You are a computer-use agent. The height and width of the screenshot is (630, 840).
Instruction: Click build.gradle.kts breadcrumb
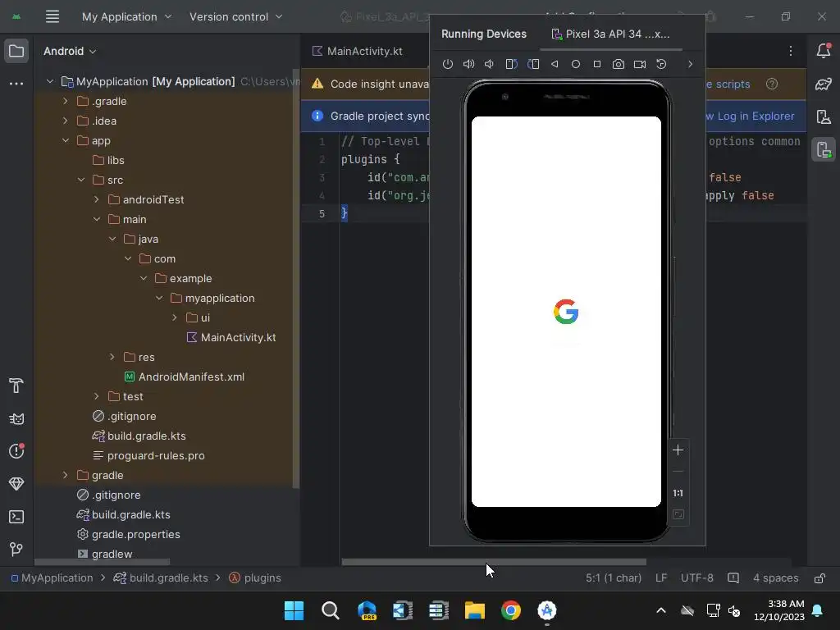tap(161, 578)
